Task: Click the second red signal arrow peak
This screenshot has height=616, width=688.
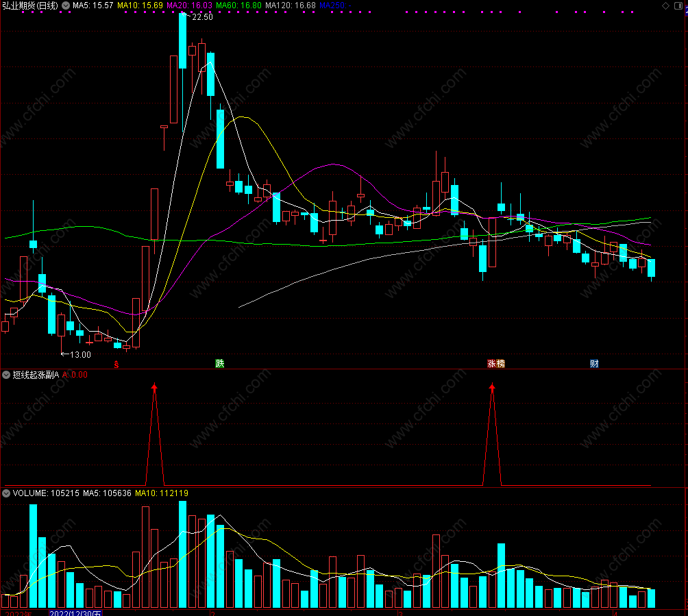Action: [x=492, y=387]
